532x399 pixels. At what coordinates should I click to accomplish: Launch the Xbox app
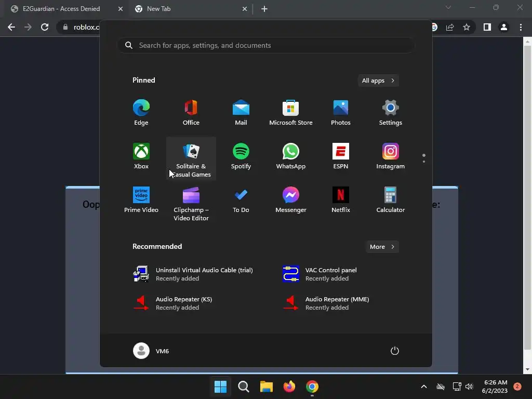141,156
